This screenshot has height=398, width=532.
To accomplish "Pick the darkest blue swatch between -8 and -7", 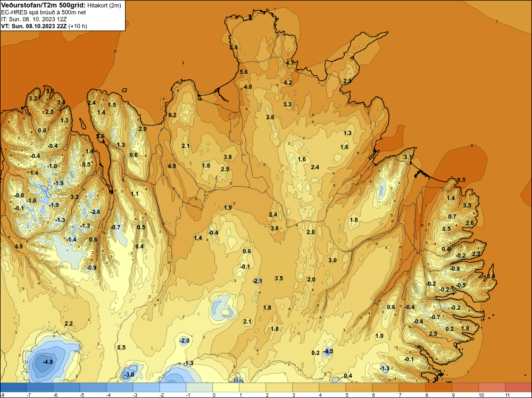I will 13,387.
